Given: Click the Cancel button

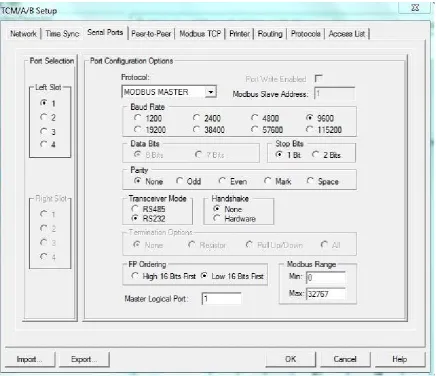Looking at the screenshot, I should click(x=345, y=359).
